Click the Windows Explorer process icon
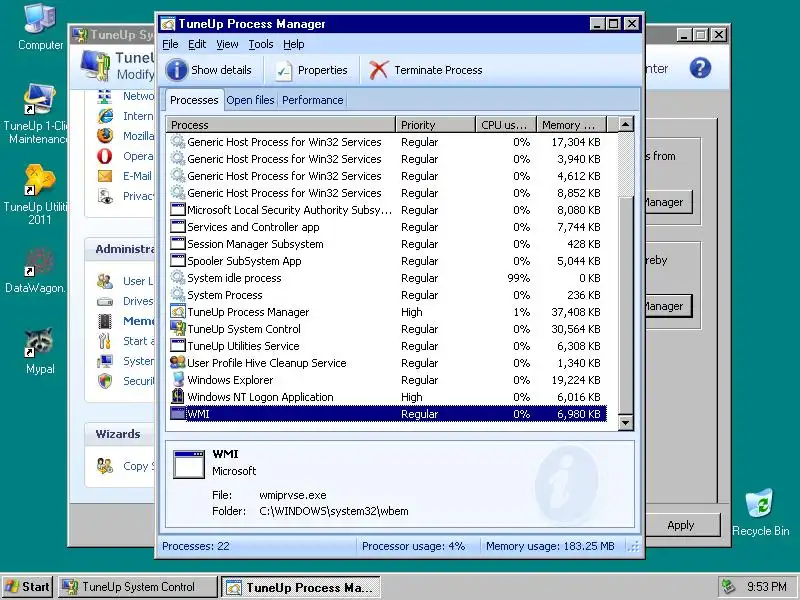This screenshot has width=800, height=600. point(178,380)
